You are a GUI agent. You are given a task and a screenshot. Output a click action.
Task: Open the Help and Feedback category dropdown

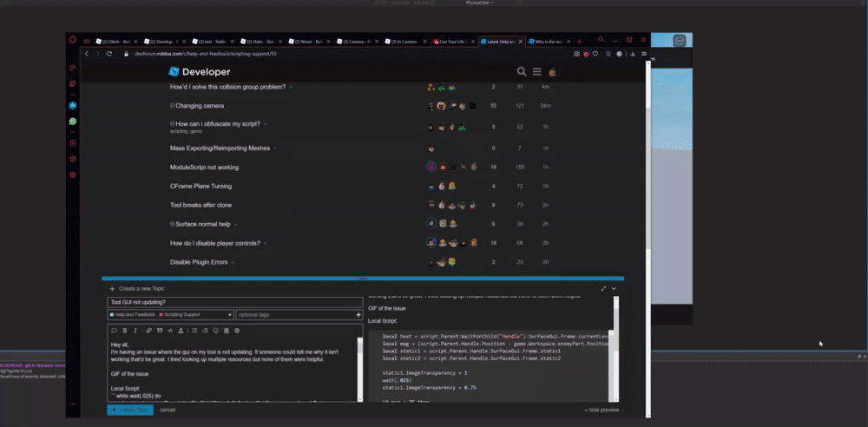[170, 314]
